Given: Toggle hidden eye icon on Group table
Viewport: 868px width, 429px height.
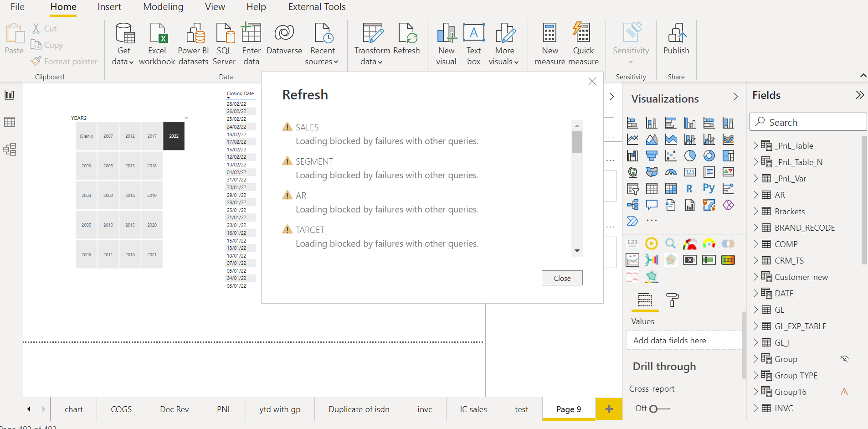Looking at the screenshot, I should (844, 359).
